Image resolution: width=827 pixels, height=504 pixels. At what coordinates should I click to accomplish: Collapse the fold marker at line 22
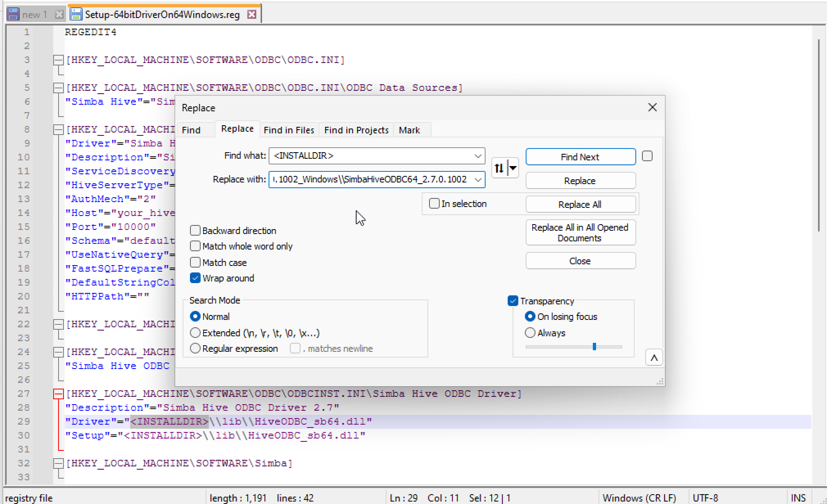[59, 324]
